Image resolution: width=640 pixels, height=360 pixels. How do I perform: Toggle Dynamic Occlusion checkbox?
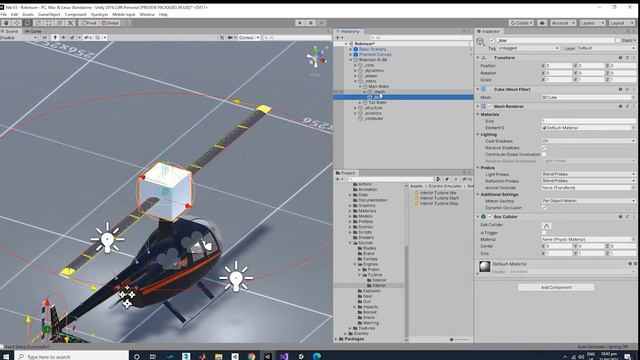pos(544,208)
